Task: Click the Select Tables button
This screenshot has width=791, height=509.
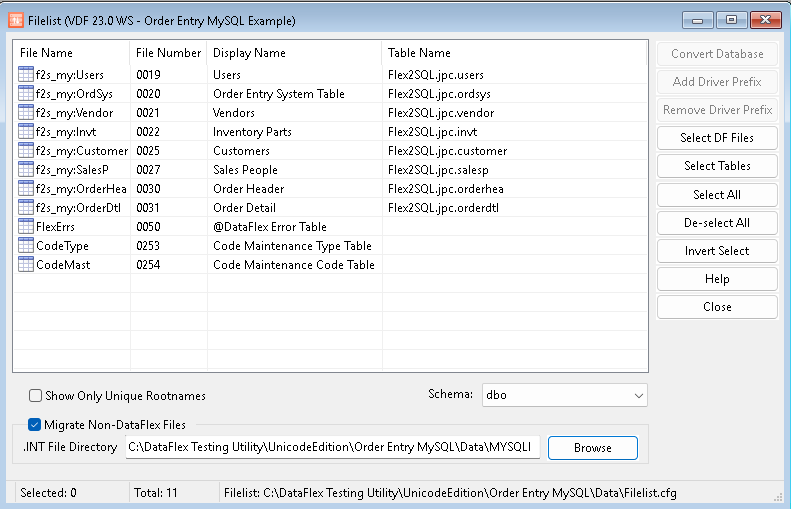Action: coord(716,166)
